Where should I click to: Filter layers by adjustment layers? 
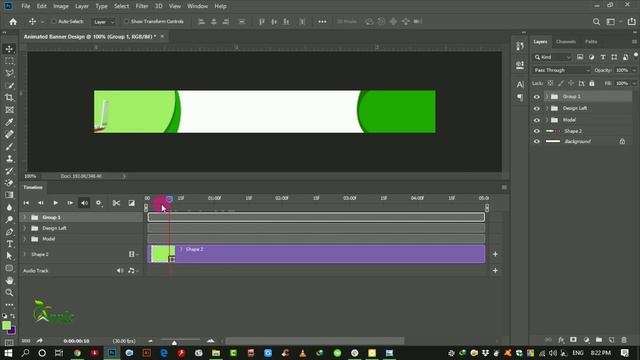point(591,57)
